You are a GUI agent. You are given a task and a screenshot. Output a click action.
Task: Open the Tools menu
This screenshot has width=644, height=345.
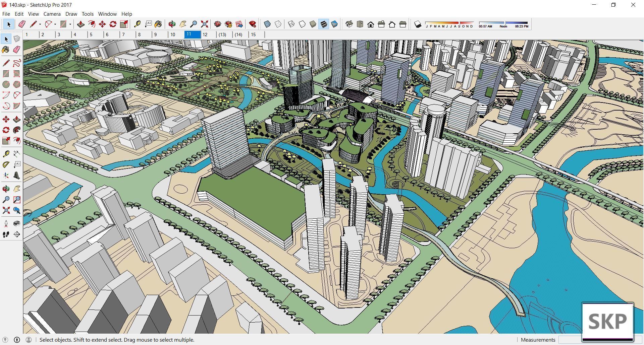[88, 14]
